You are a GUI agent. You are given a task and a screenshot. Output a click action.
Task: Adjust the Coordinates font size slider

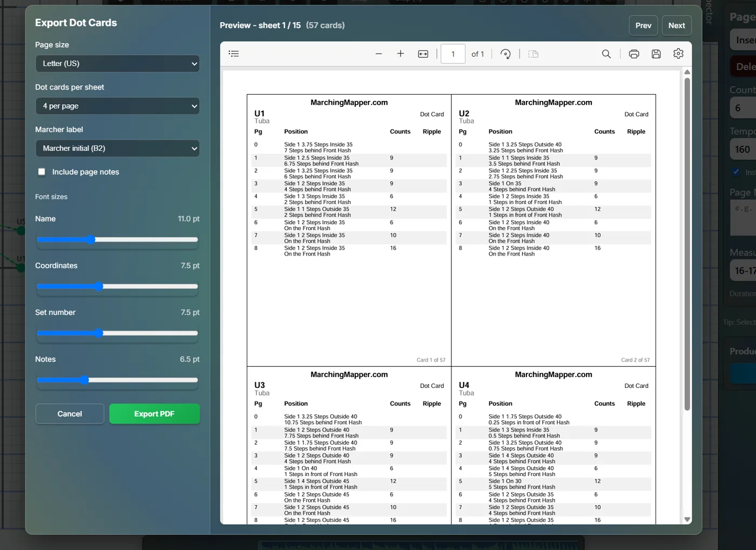pos(117,286)
